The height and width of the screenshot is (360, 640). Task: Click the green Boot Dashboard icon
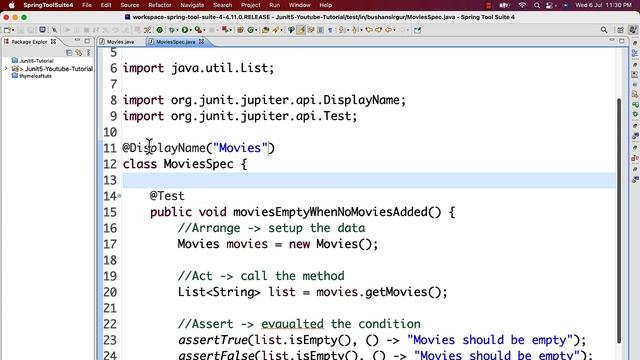(160, 30)
